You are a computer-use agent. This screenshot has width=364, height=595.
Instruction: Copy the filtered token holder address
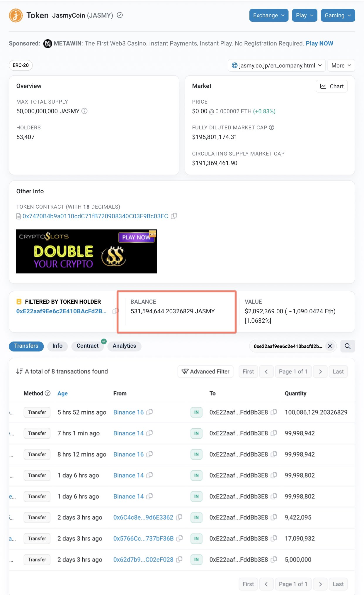[115, 311]
